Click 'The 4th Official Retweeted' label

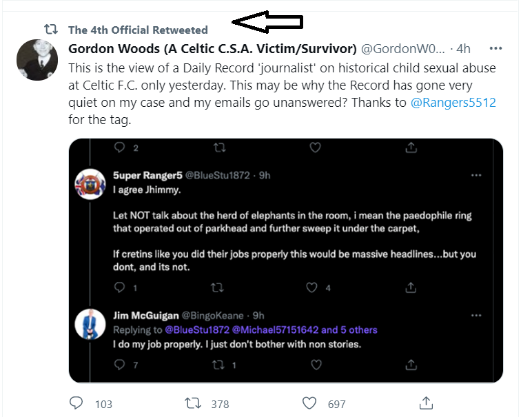(x=138, y=30)
